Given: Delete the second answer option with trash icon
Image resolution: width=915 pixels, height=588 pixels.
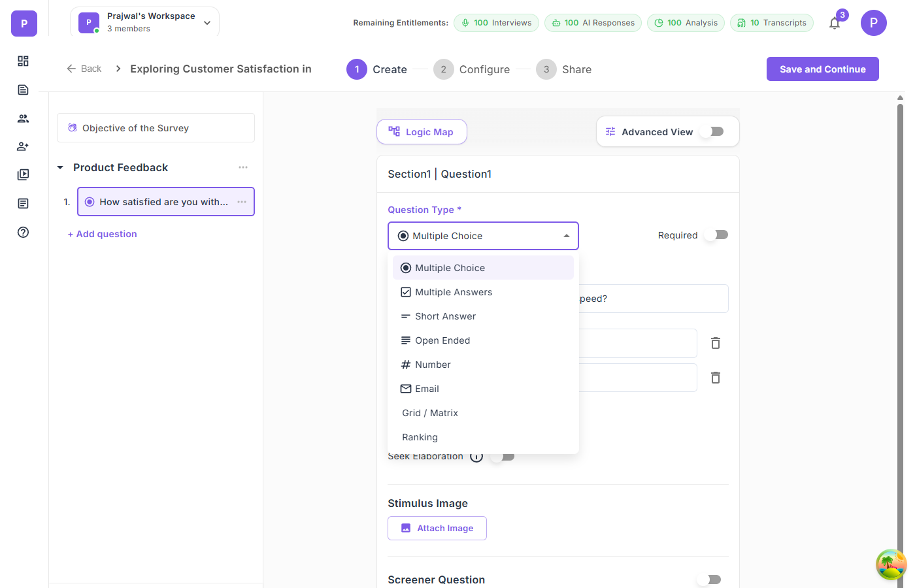Looking at the screenshot, I should [x=716, y=378].
